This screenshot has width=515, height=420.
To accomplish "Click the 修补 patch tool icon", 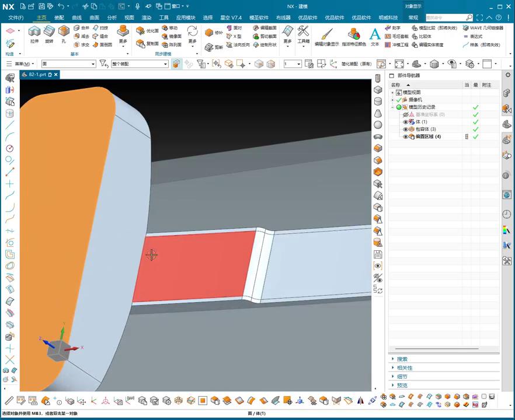I will pyautogui.click(x=210, y=33).
